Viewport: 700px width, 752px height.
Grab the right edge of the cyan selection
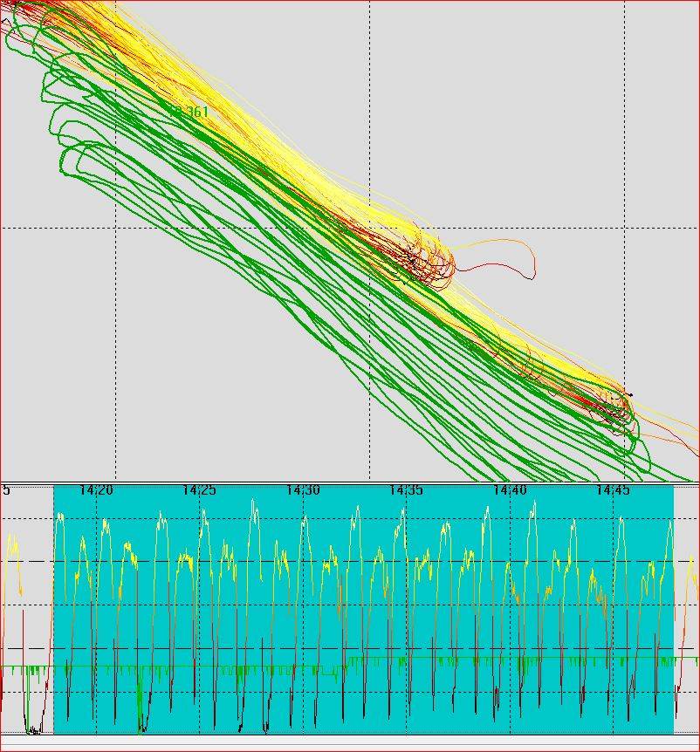coord(674,611)
